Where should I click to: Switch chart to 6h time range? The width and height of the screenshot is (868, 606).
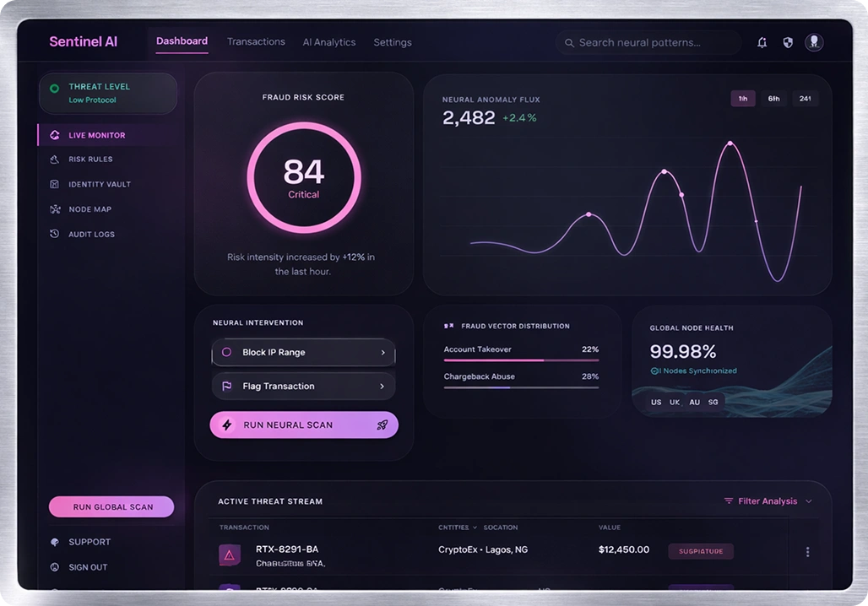pyautogui.click(x=773, y=99)
